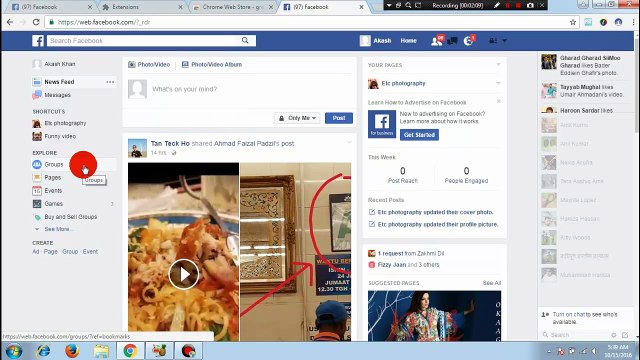The width and height of the screenshot is (640, 360).
Task: Click the Facebook logo in the header
Action: (38, 41)
